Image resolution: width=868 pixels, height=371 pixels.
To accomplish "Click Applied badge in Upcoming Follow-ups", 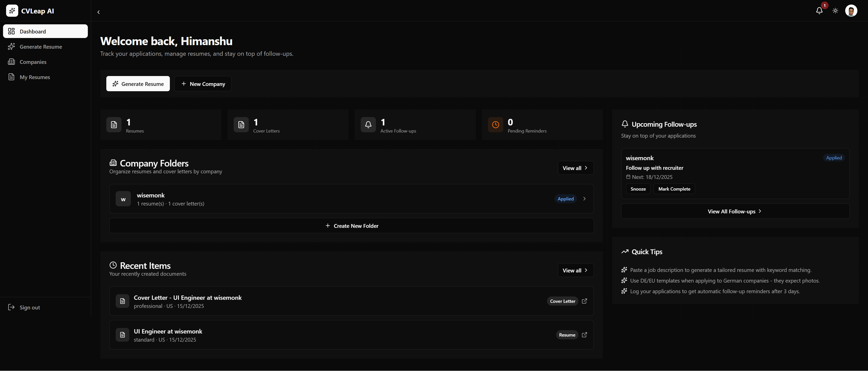I will [834, 158].
